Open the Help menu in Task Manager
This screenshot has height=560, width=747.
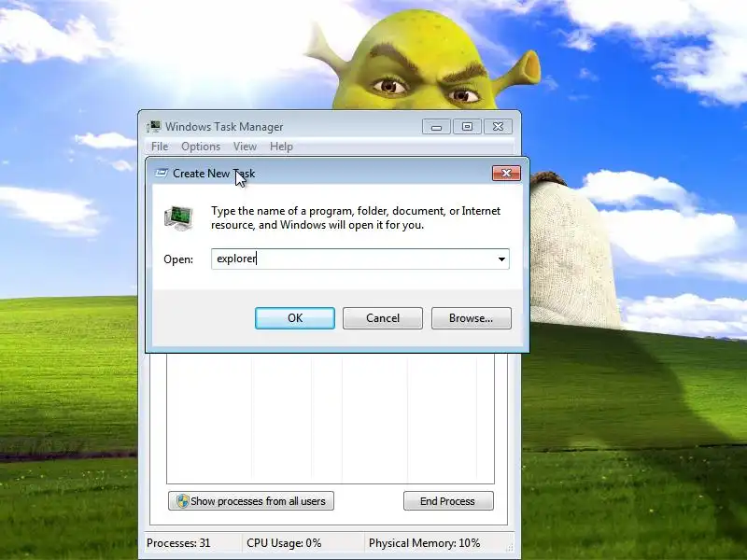coord(281,147)
